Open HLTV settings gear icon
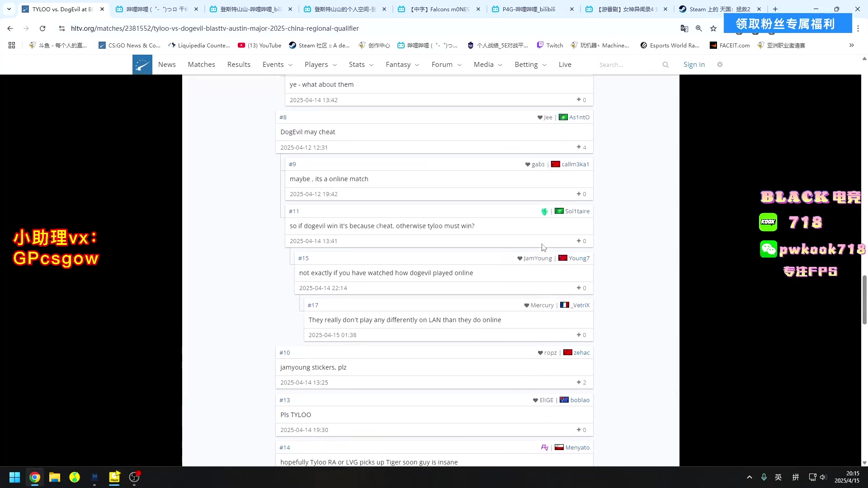This screenshot has height=488, width=868. 720,65
